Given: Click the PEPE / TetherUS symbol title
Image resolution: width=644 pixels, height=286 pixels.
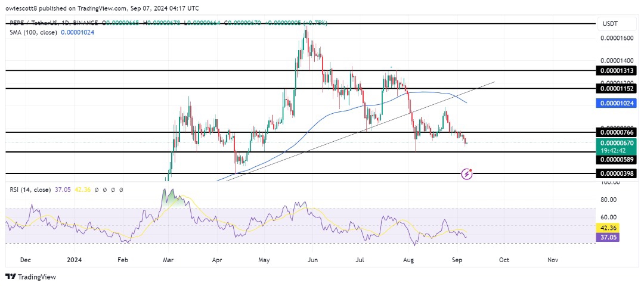Looking at the screenshot, I should tap(35, 23).
